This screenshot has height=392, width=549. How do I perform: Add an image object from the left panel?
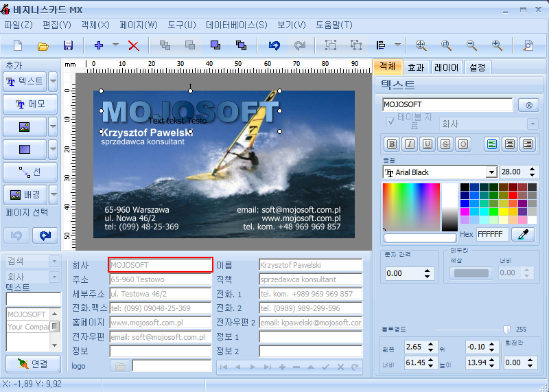[x=25, y=127]
